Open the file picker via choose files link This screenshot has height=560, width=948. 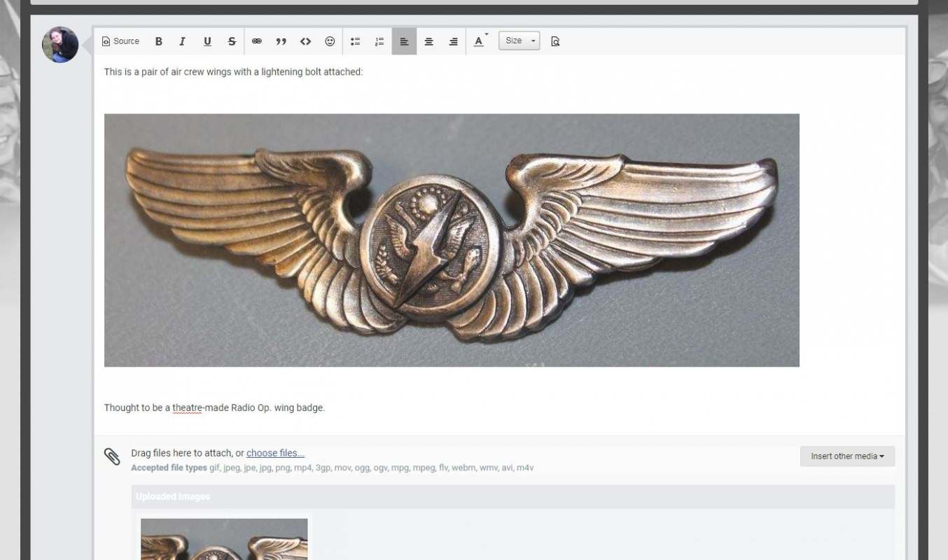tap(275, 453)
